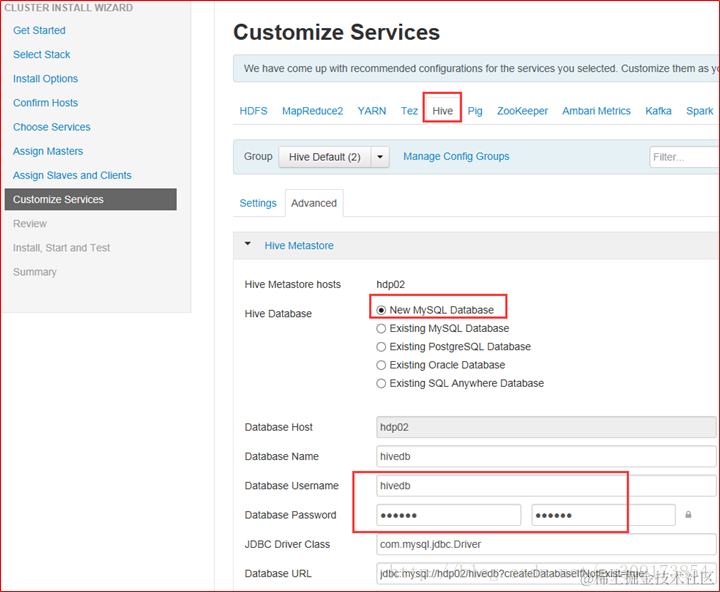Viewport: 720px width, 592px height.
Task: Go to Install Options wizard step
Action: click(45, 79)
